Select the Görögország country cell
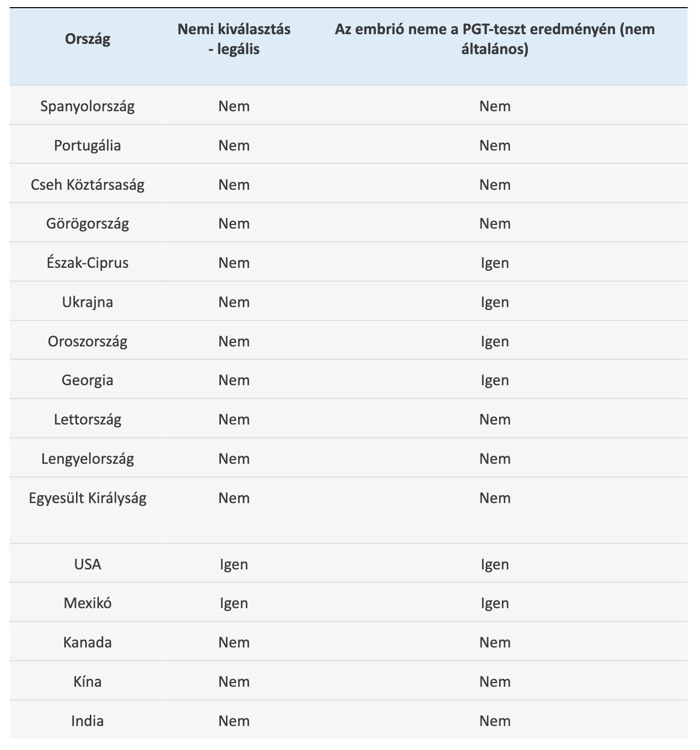 coord(88,223)
